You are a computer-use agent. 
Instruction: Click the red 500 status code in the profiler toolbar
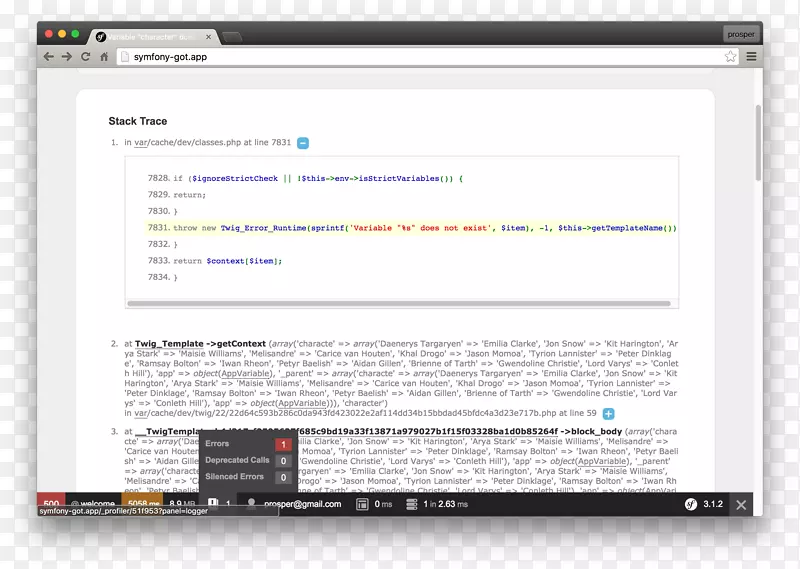pos(51,504)
